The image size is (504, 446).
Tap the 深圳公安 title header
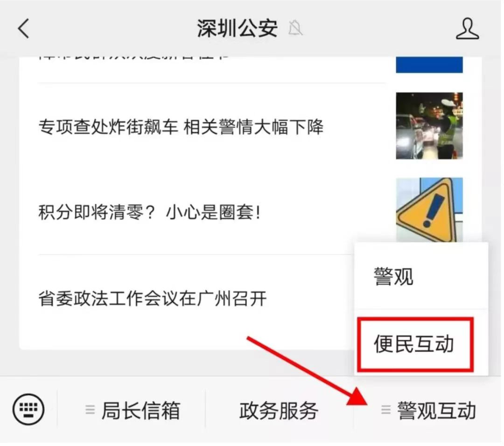[237, 28]
